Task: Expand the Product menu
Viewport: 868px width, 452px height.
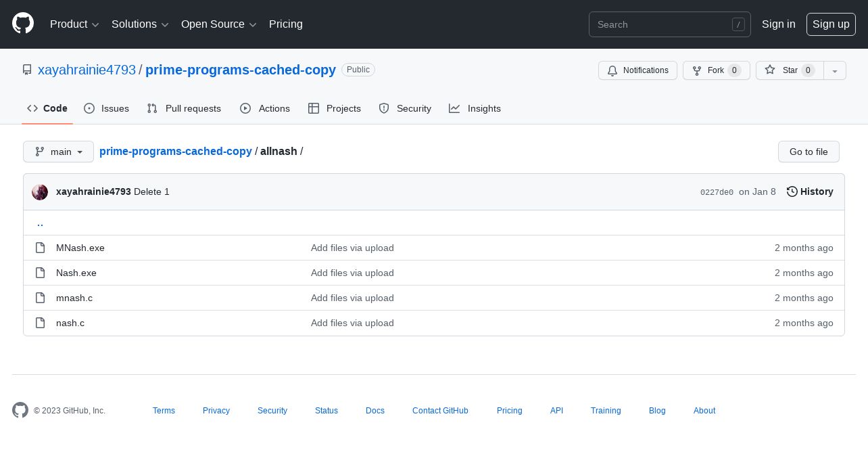Action: pyautogui.click(x=74, y=24)
